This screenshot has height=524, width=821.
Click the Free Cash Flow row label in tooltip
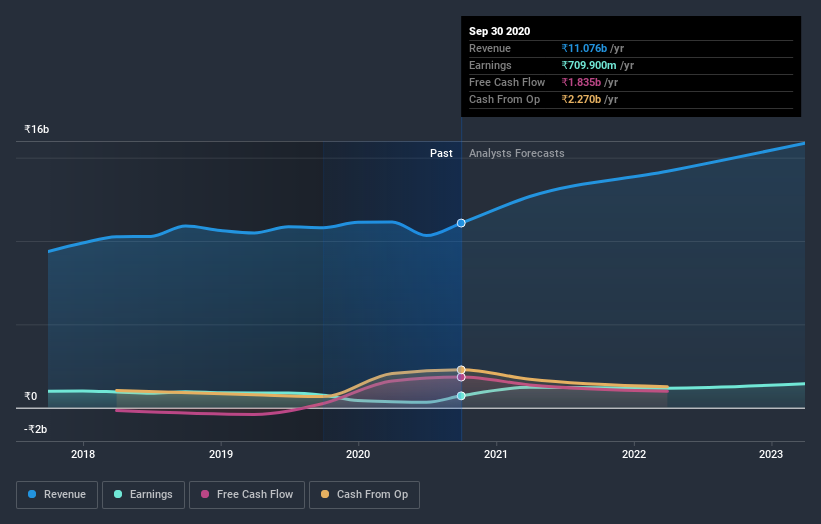coord(507,82)
